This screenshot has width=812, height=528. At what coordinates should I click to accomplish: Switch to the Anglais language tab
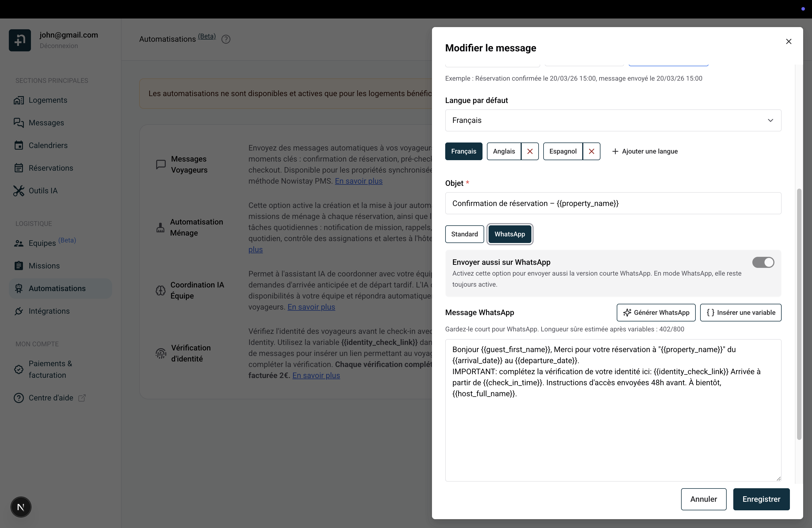(504, 151)
